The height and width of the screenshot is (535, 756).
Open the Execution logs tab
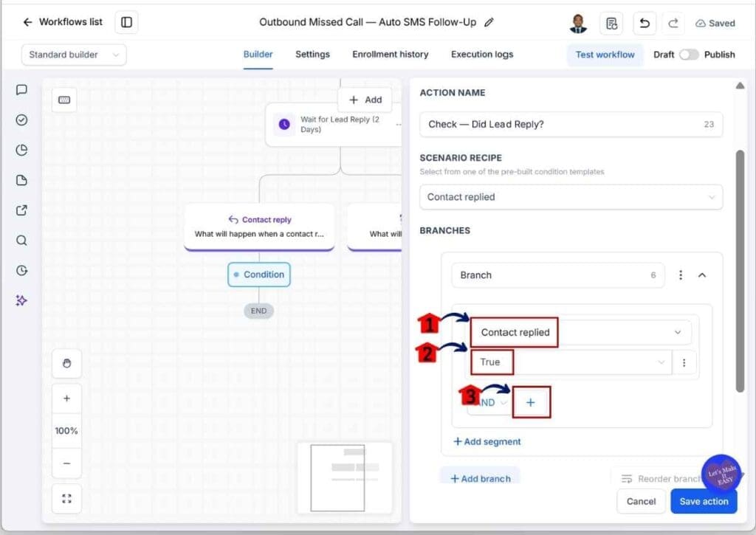482,55
